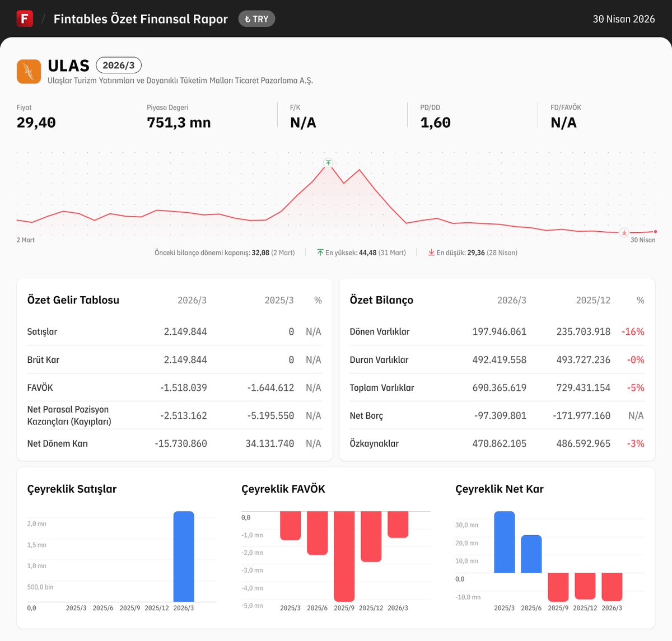672x641 pixels.
Task: Click the FD/FAVÖK N/A value
Action: [563, 123]
